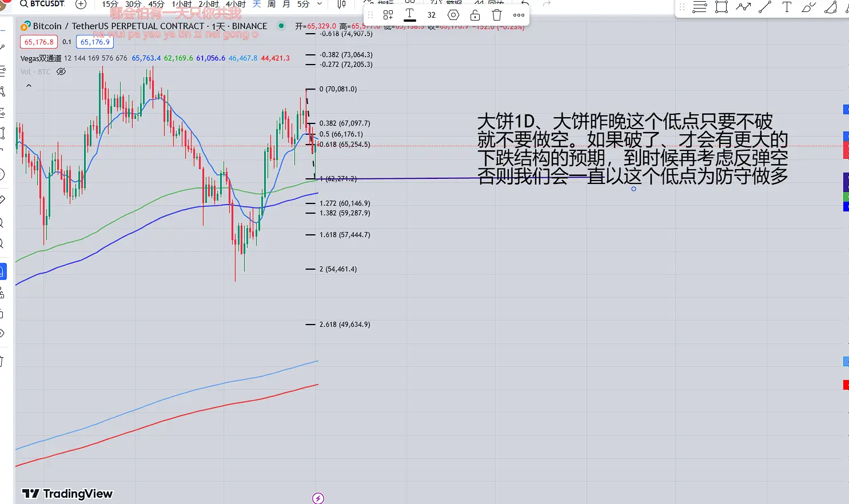Select the ruler measure tool in left sidebar
Viewport: 849px width, 504px height.
click(x=2, y=199)
